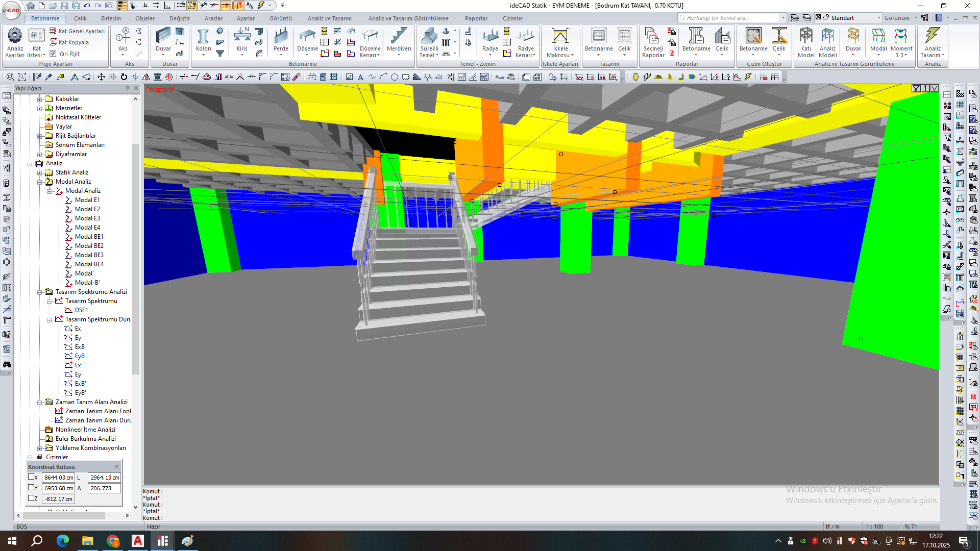Toggle the Yarı Rijit checkbox

click(x=53, y=54)
